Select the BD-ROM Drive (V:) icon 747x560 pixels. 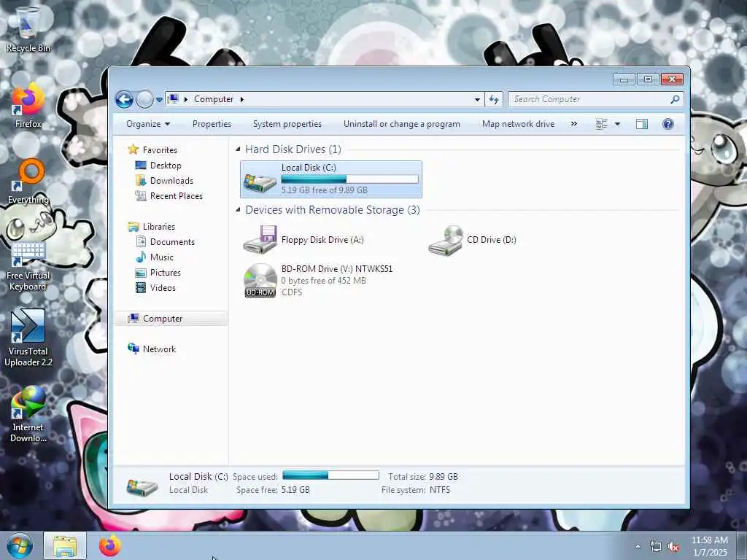click(260, 281)
